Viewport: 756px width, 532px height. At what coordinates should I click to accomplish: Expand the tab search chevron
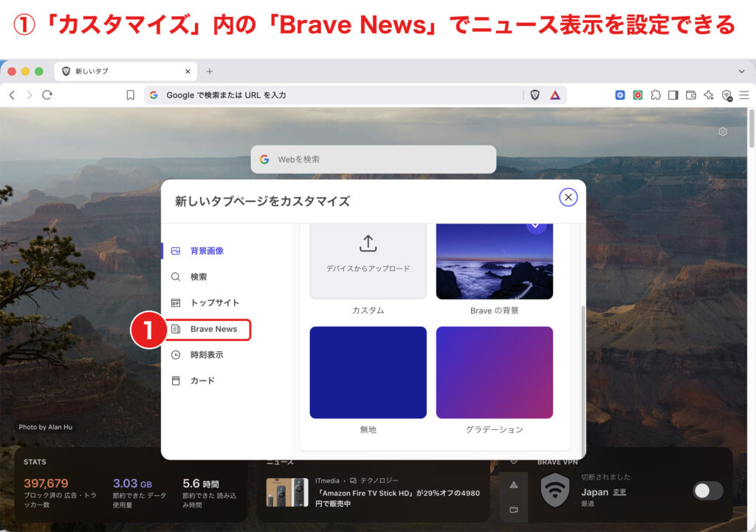[x=741, y=72]
